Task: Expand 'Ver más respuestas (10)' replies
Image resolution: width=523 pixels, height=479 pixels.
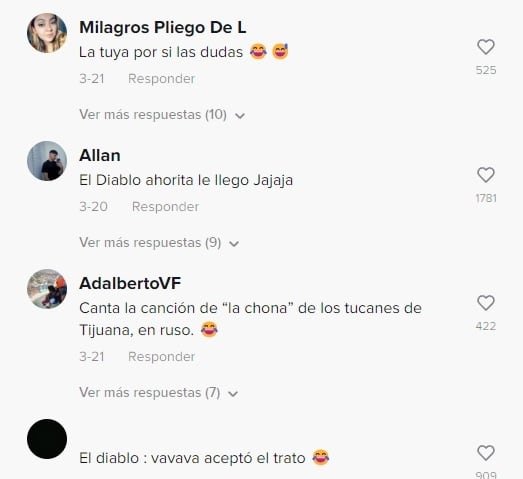Action: 162,115
